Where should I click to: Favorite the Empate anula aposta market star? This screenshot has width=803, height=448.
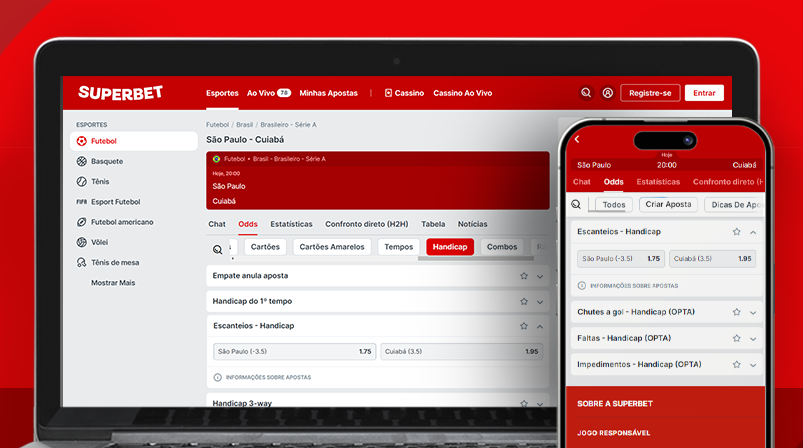[x=523, y=275]
